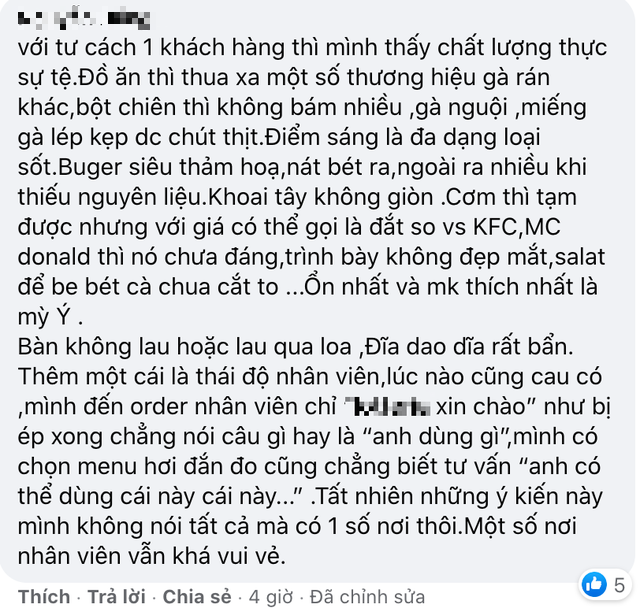Click Chia sẻ to share comment
Screen dimensions: 640x608
(197, 597)
